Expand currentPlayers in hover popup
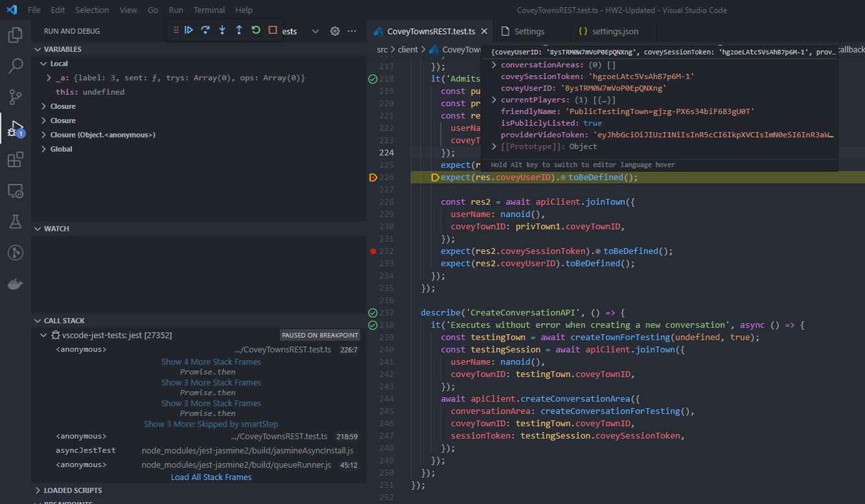The image size is (865, 504). 494,100
